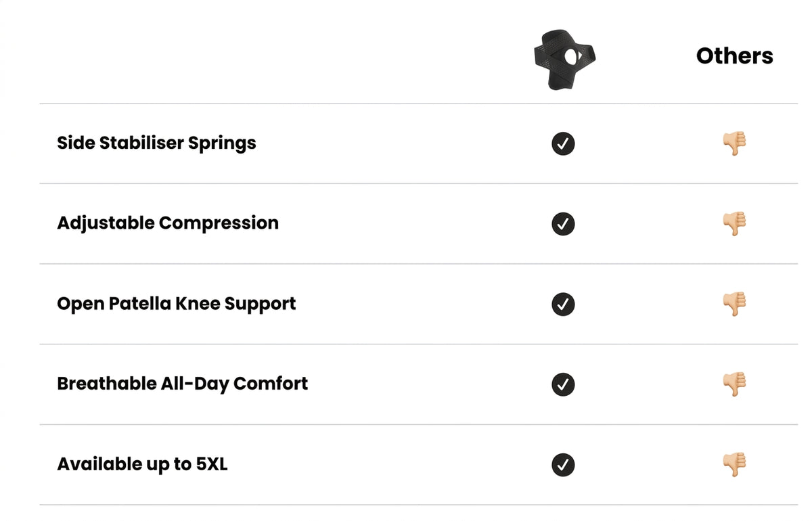Select the Open Patella Knee Support label

(x=177, y=304)
